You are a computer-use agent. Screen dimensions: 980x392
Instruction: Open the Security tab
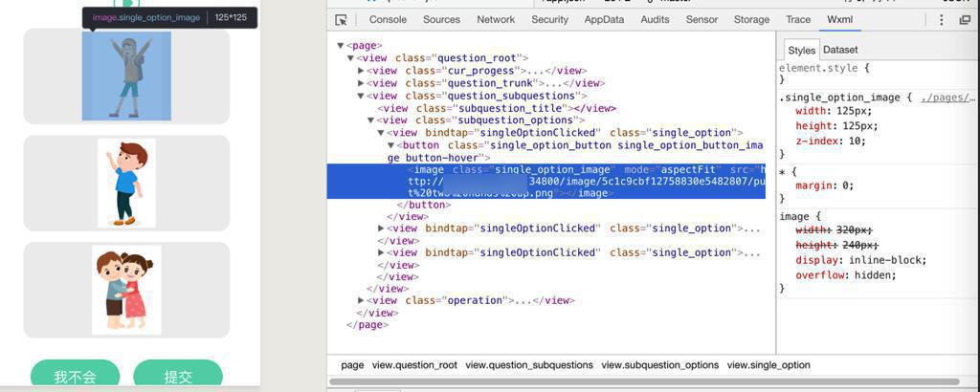pos(550,19)
